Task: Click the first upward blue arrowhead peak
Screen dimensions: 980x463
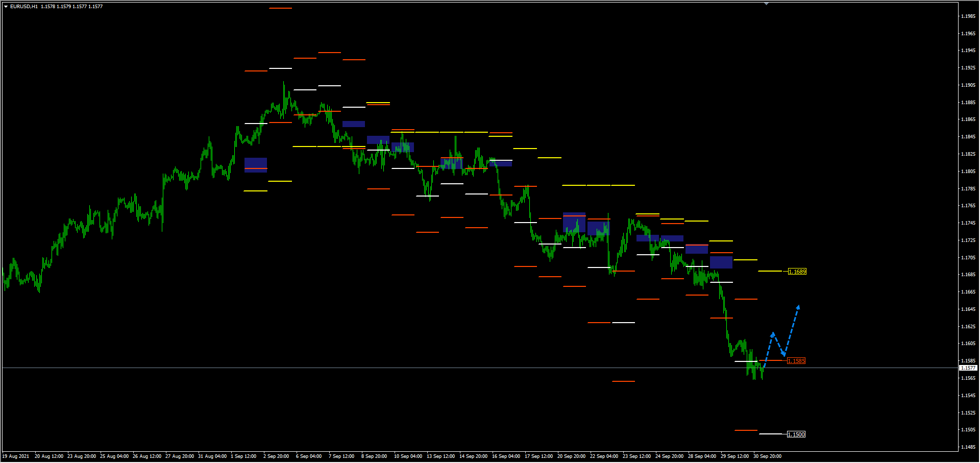Action: pos(773,334)
